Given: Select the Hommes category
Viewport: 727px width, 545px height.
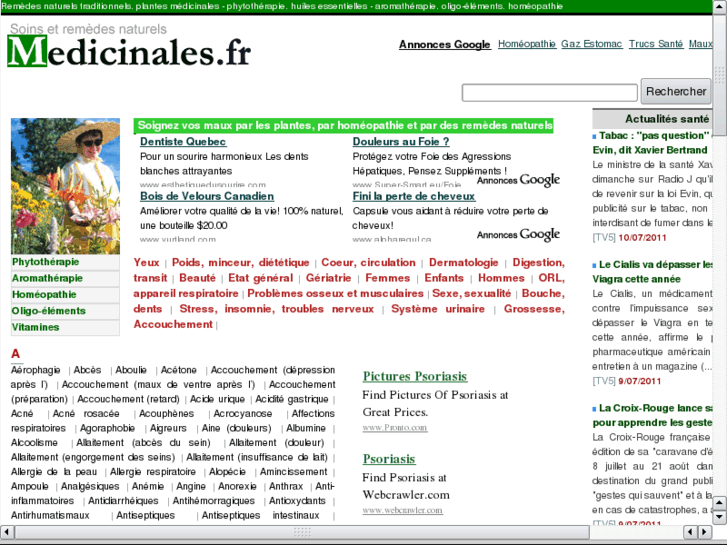Looking at the screenshot, I should coord(501,278).
